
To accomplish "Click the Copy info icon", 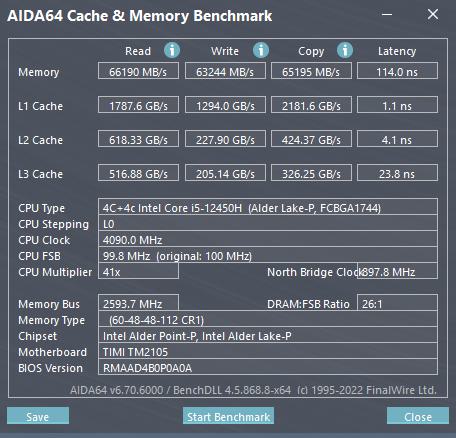I will click(345, 51).
